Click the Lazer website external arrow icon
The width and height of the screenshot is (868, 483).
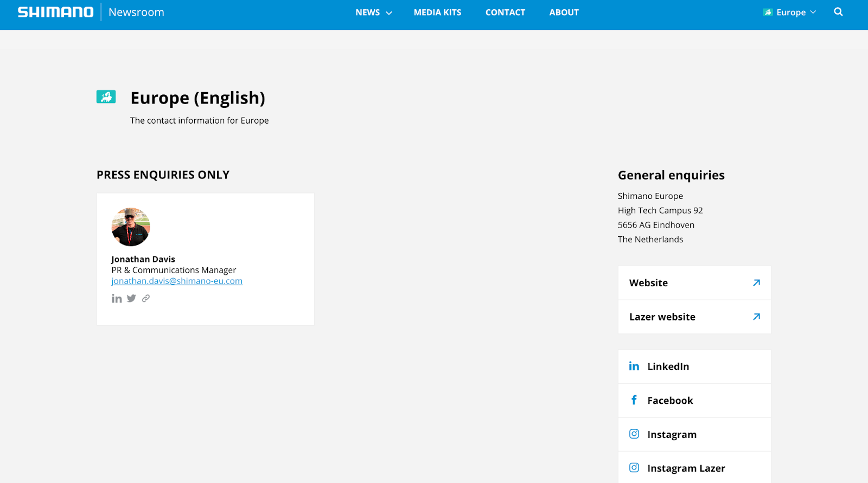tap(756, 317)
